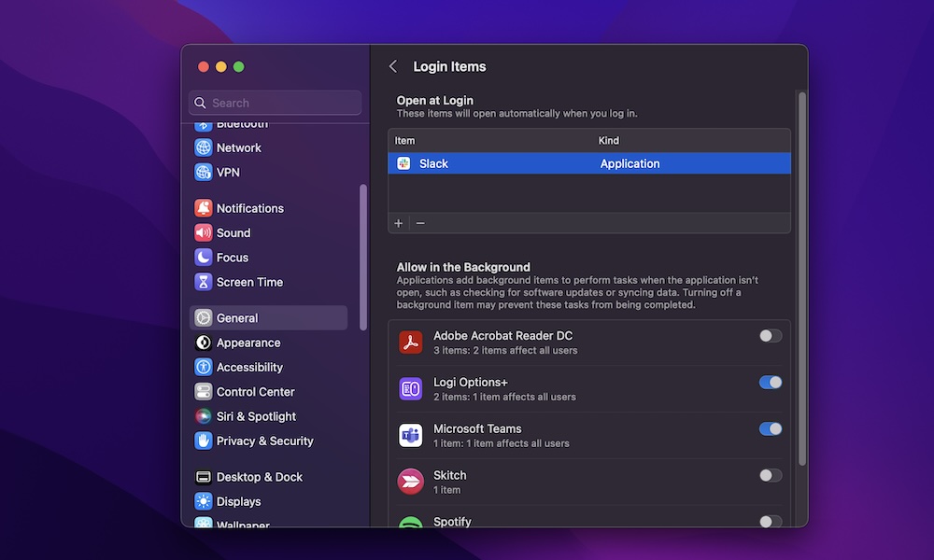Image resolution: width=934 pixels, height=560 pixels.
Task: Click the Login Items pane scrollbar
Action: point(801,280)
